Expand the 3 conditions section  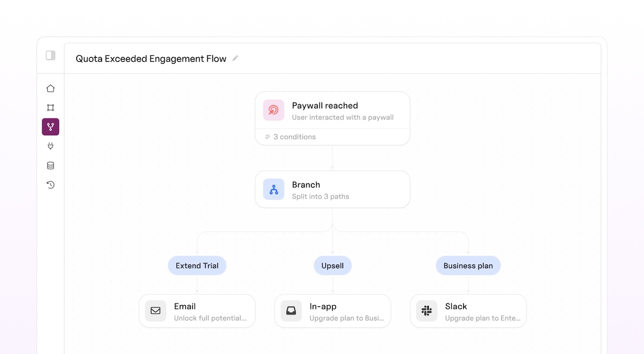click(x=290, y=137)
